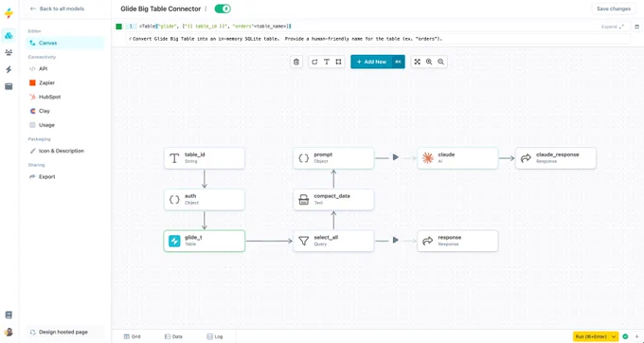Go back to all models
The height and width of the screenshot is (343, 644).
point(58,9)
